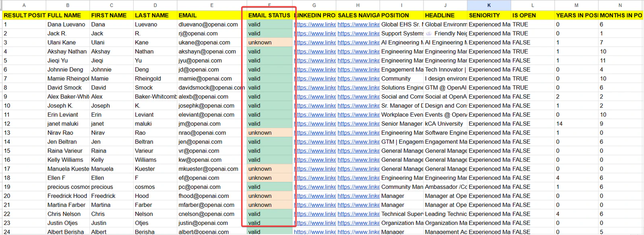644x235 pixels.
Task: Open LinkedIn profile link for Akshay Nathan
Action: point(315,52)
